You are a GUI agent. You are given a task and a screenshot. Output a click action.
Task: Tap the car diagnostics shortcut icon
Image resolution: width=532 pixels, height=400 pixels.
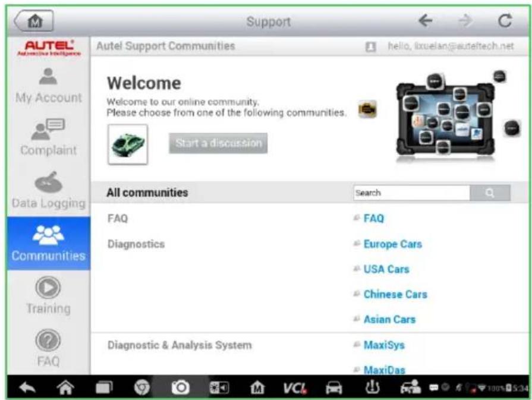tap(334, 388)
